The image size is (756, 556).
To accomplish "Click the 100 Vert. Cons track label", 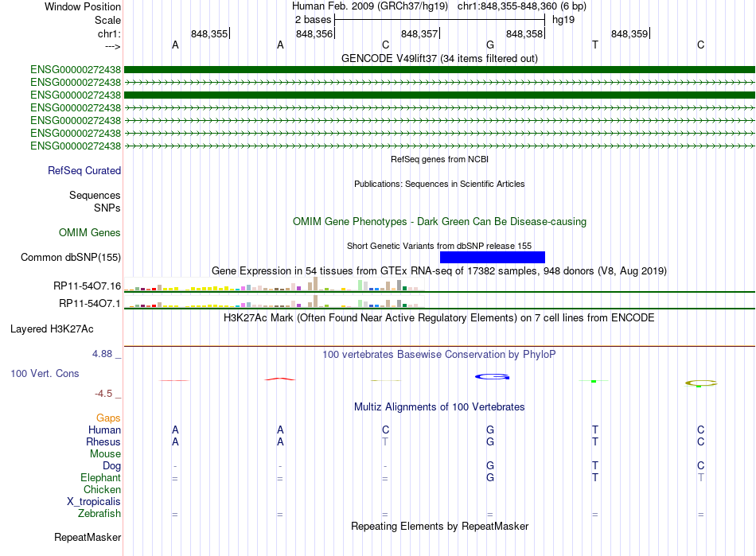I will point(45,373).
